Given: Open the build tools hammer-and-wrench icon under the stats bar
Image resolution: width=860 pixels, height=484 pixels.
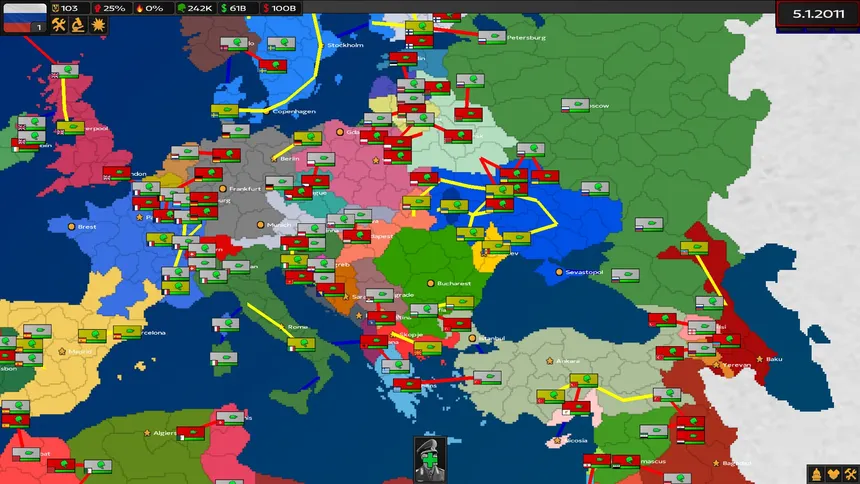Looking at the screenshot, I should (x=59, y=25).
